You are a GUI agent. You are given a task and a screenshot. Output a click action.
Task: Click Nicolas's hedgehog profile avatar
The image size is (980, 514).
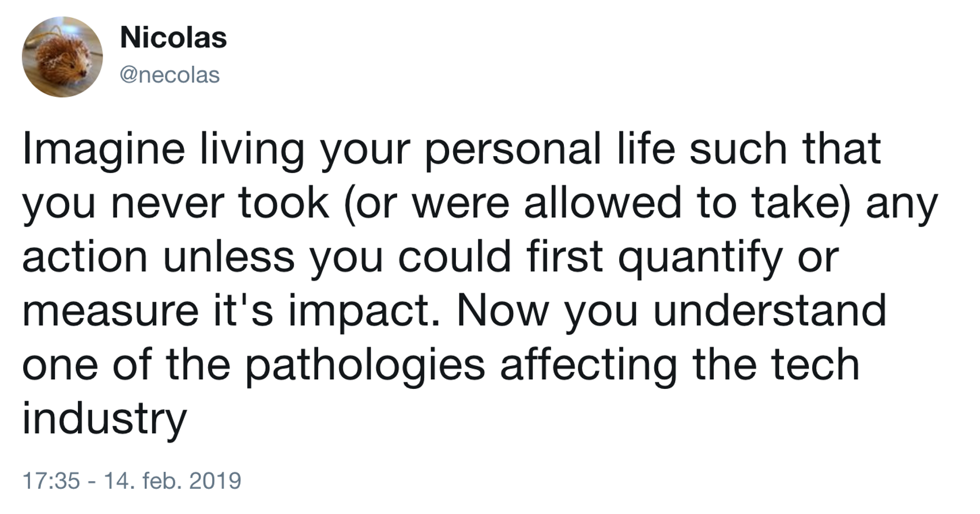pyautogui.click(x=62, y=57)
